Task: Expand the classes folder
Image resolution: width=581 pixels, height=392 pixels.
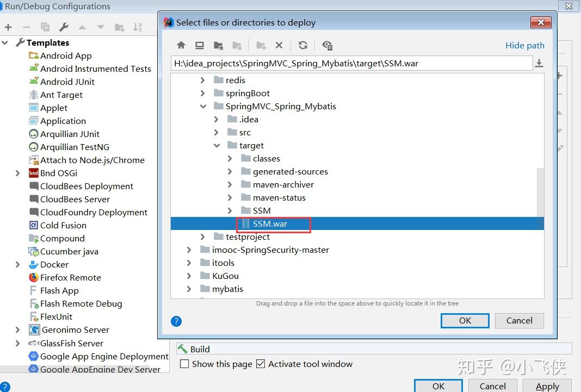Action: click(x=230, y=158)
